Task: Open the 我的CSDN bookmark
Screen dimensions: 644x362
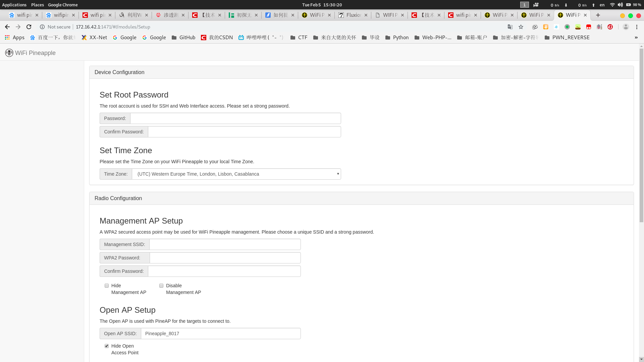Action: [x=217, y=38]
